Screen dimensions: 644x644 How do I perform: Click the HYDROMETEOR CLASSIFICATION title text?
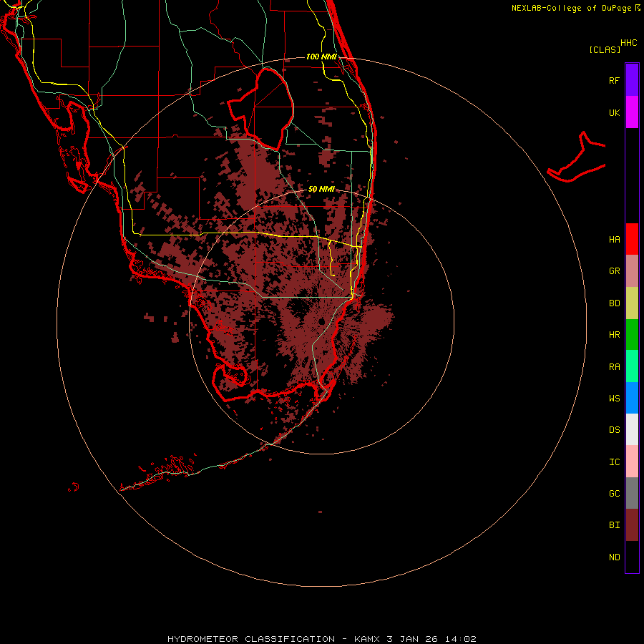251,639
